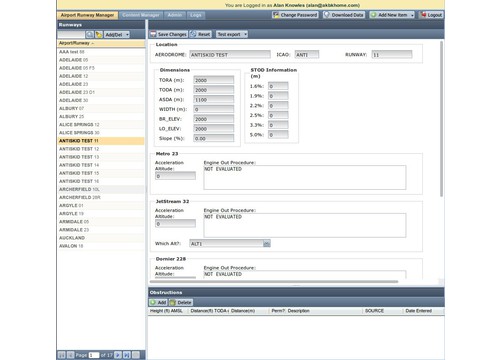Select the ADELAIDE 05 F3 runway

tap(101, 68)
